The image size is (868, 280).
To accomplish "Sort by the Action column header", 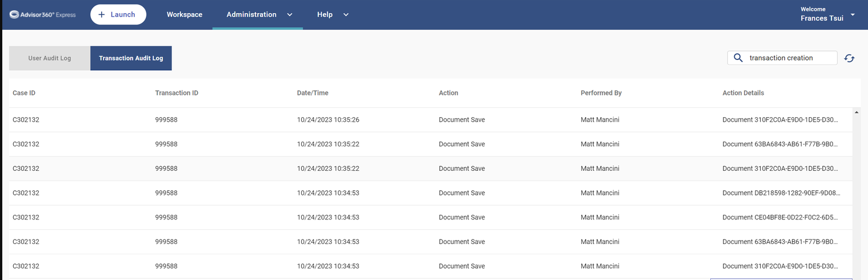I will pos(449,93).
